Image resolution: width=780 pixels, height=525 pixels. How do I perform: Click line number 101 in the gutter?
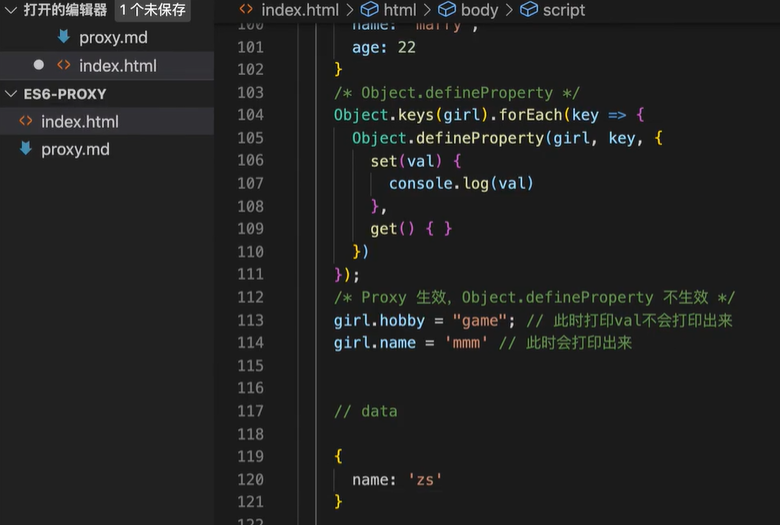point(250,47)
